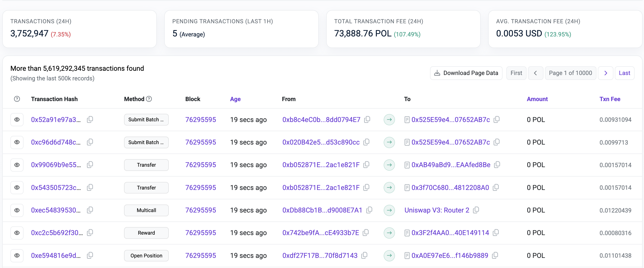Go to previous page with left chevron
This screenshot has height=268, width=644.
[x=535, y=73]
